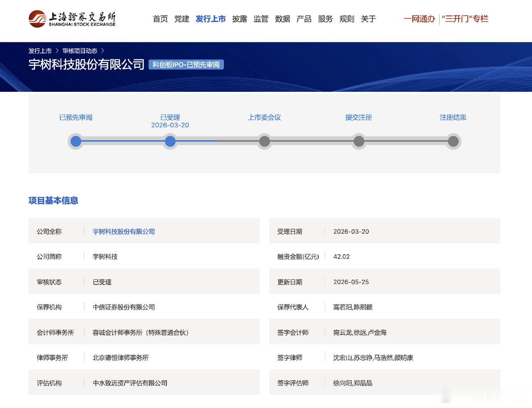Click the 注册结果 stage label
The width and height of the screenshot is (532, 408).
click(453, 117)
